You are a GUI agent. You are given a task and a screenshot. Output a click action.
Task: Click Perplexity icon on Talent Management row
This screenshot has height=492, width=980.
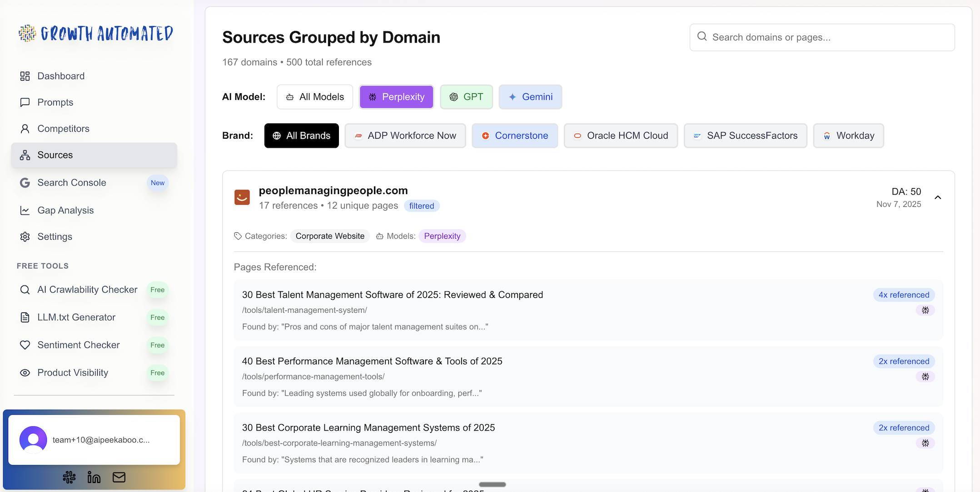[x=925, y=310]
